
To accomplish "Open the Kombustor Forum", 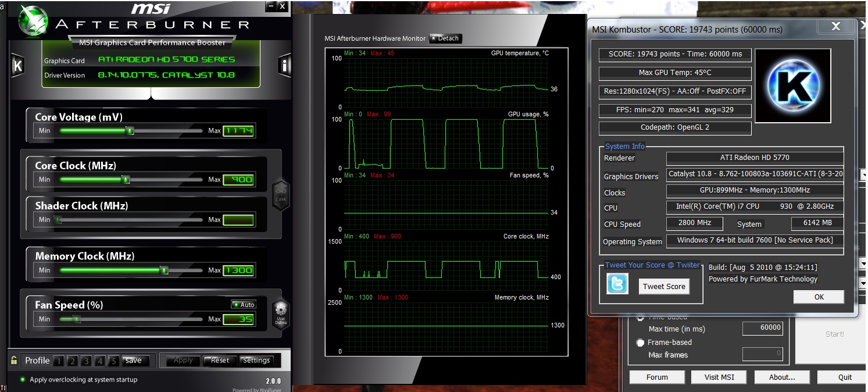I will tap(657, 377).
